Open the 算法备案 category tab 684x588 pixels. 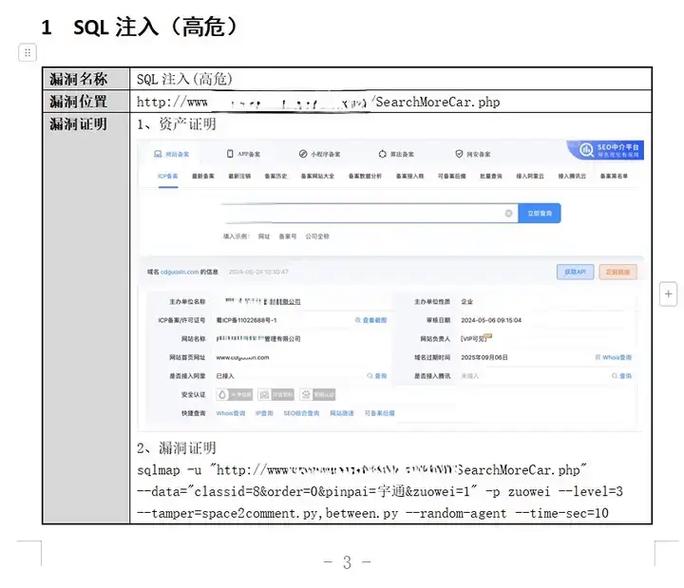[x=396, y=154]
